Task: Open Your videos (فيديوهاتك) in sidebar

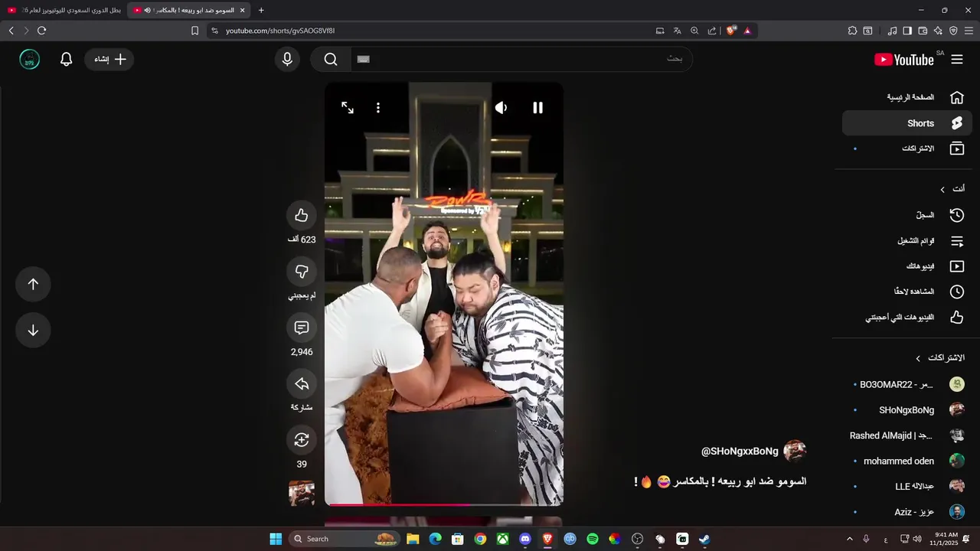Action: click(x=907, y=266)
